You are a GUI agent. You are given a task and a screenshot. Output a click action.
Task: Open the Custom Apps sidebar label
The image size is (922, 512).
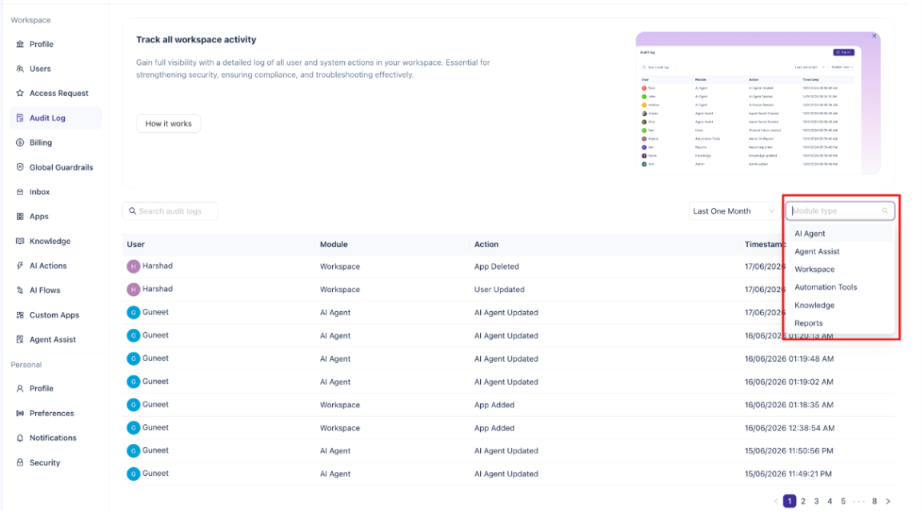click(x=54, y=315)
